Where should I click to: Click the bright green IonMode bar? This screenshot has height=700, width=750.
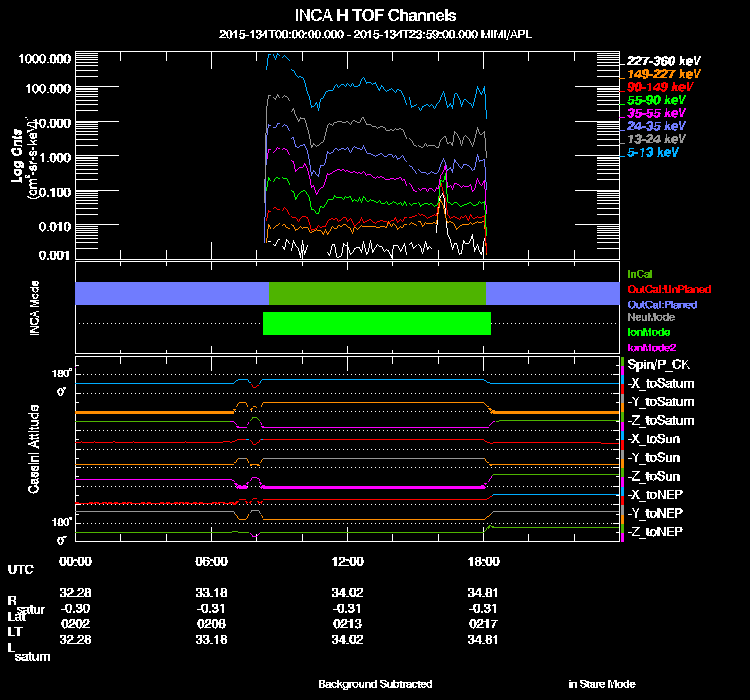(x=377, y=323)
